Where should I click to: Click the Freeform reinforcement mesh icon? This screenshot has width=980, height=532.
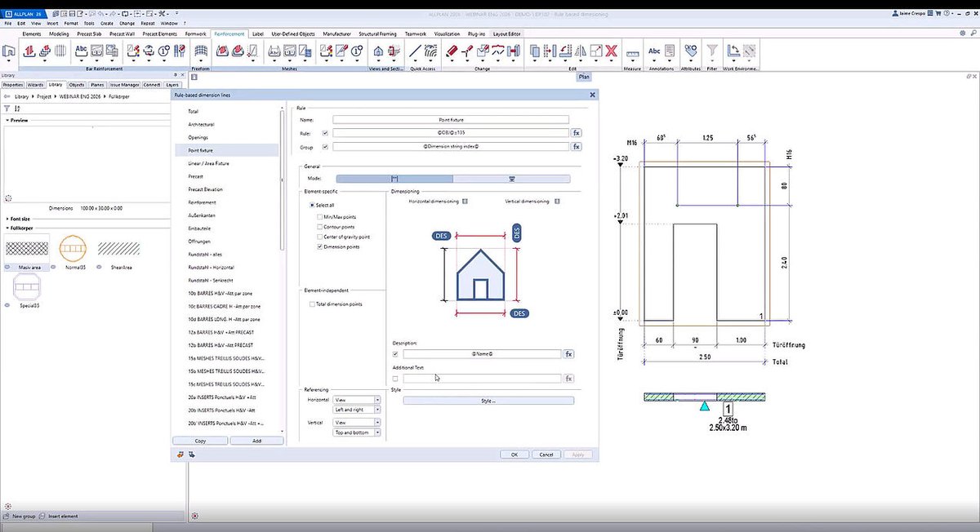click(199, 51)
